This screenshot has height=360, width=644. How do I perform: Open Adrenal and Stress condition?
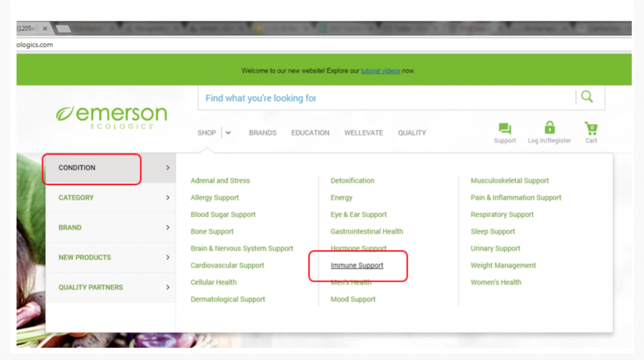point(220,181)
